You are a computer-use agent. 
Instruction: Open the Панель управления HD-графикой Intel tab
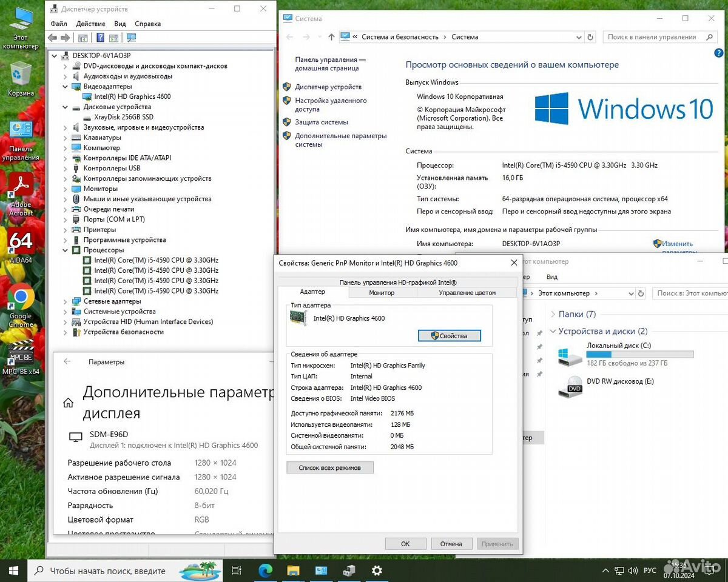(x=398, y=282)
